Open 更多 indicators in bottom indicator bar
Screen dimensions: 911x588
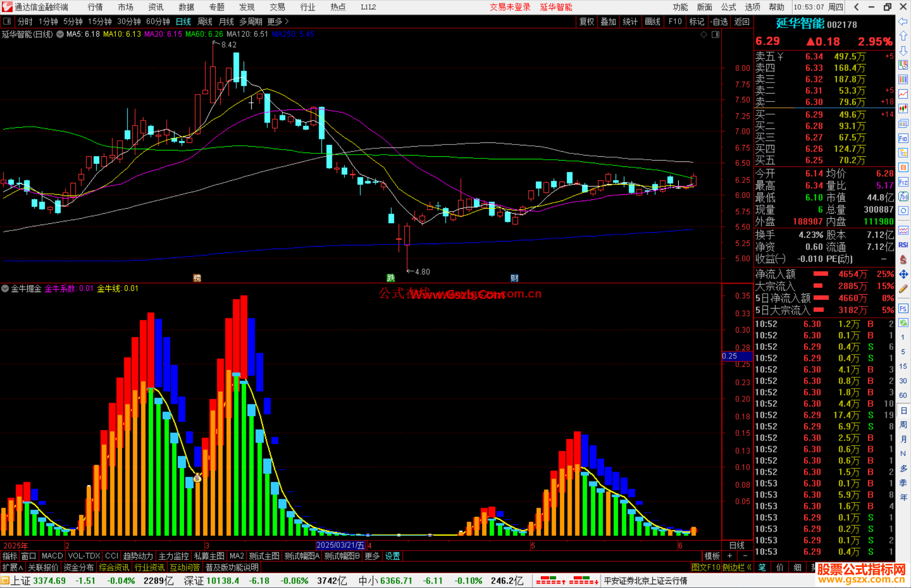372,556
